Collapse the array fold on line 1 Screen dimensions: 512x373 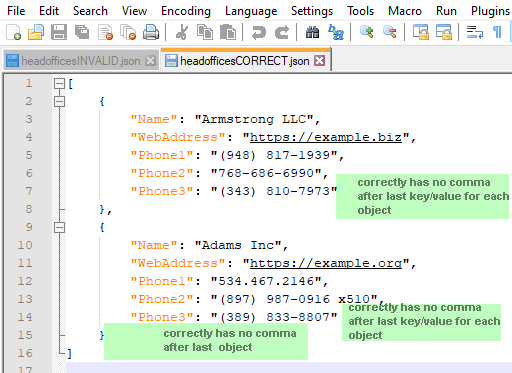(x=59, y=83)
